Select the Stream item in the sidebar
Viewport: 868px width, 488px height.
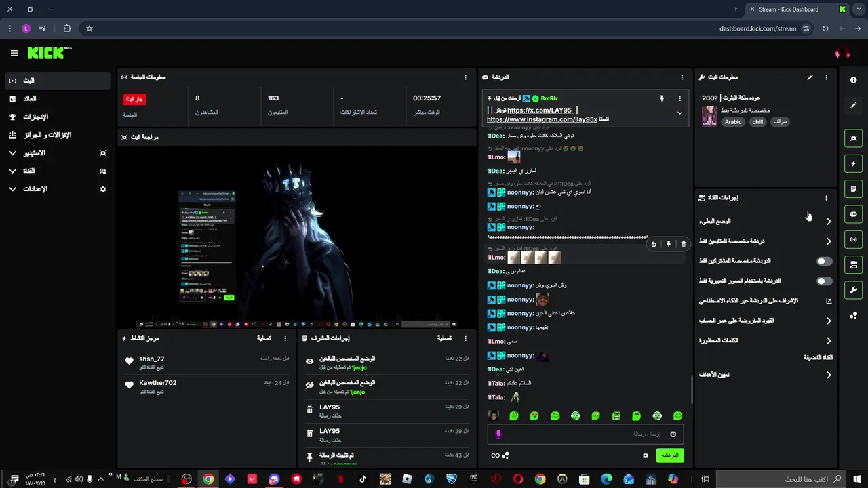(x=57, y=81)
